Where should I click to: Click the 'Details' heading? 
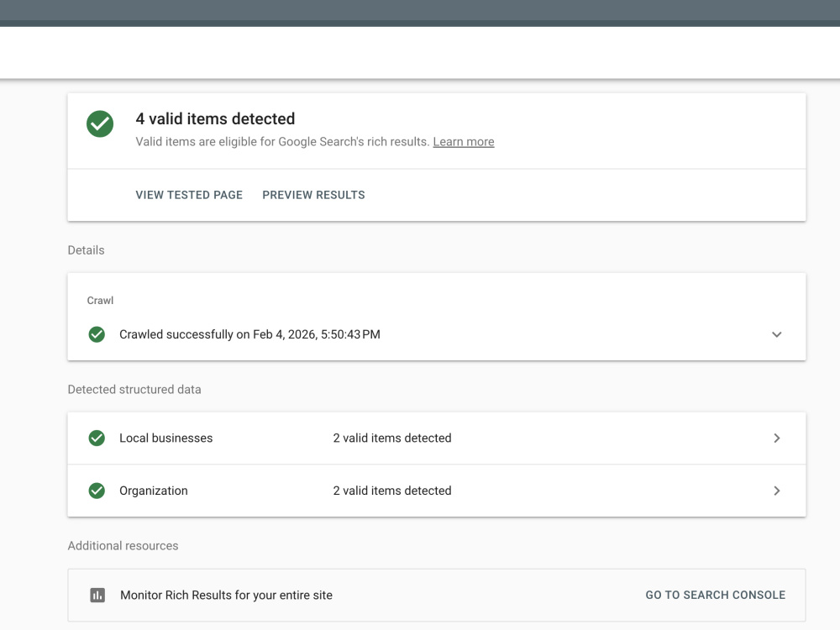86,250
